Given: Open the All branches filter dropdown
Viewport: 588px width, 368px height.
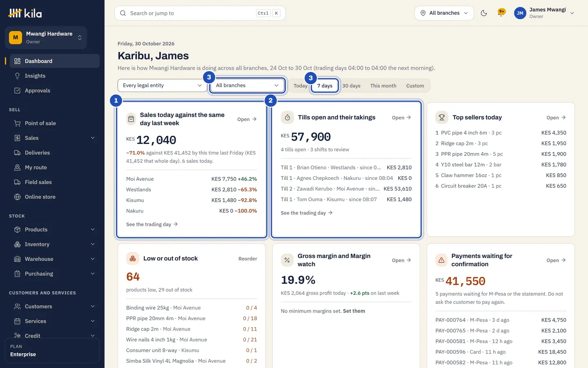Looking at the screenshot, I should tap(247, 85).
